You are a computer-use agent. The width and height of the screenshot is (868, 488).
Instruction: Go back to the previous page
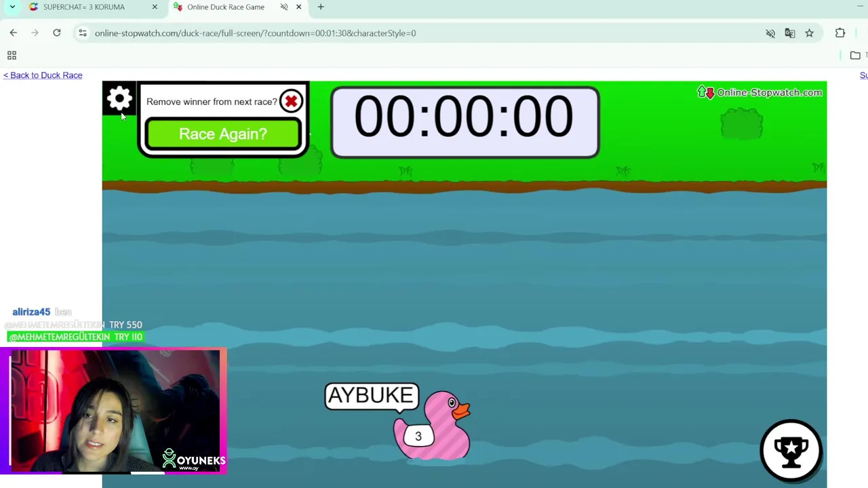tap(14, 33)
